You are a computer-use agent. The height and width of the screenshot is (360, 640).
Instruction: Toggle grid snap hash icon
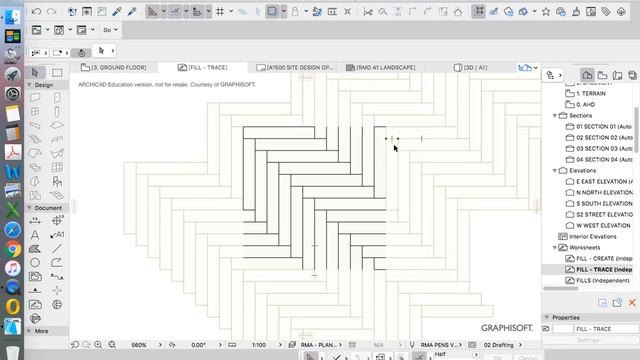tap(220, 11)
